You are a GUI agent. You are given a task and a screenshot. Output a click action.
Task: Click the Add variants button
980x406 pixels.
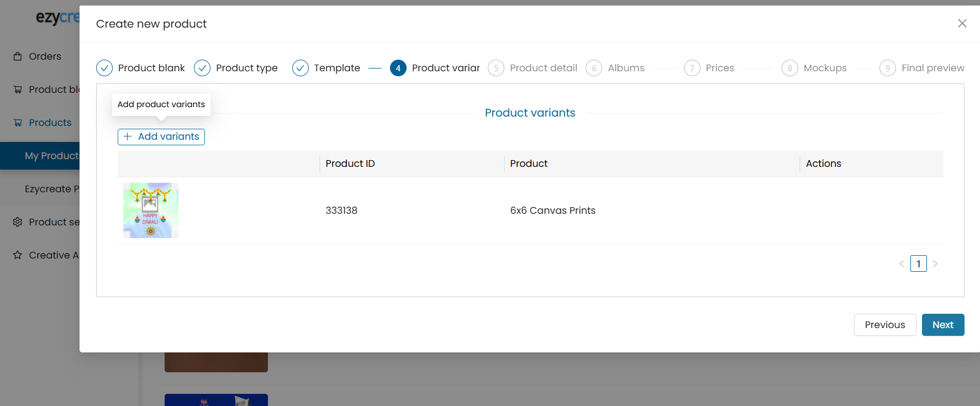coord(161,137)
